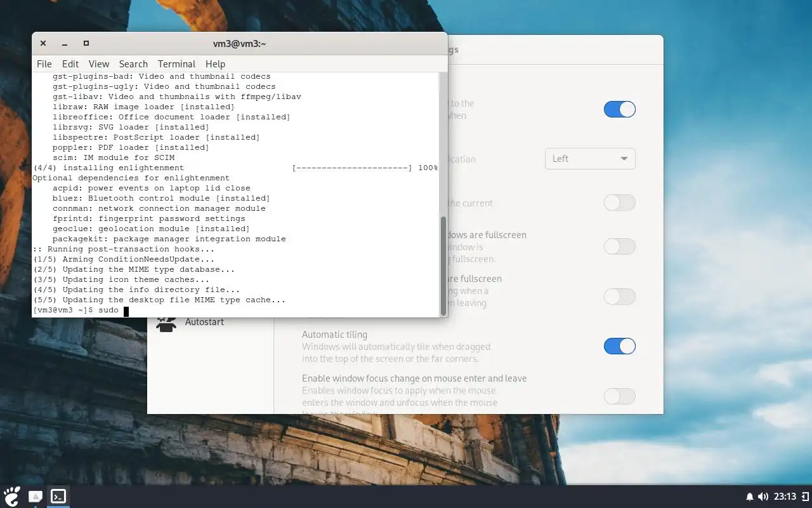Click the '(4/4) installing enlightenment' line
Screen dimensions: 812x508
point(108,168)
